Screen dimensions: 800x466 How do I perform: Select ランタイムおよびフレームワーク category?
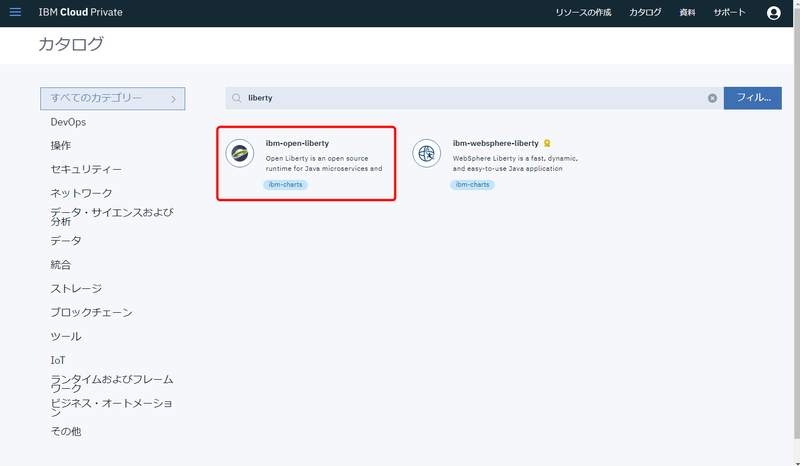coord(112,383)
